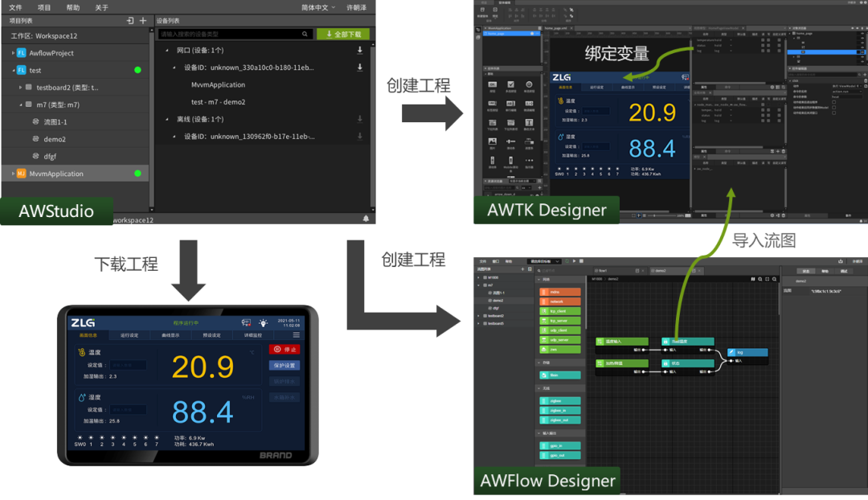Click the green status dot beside test

137,70
